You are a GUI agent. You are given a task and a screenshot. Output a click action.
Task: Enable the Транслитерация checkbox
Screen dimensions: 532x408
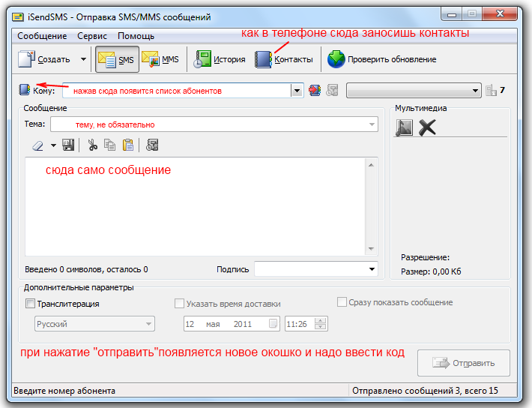point(30,303)
